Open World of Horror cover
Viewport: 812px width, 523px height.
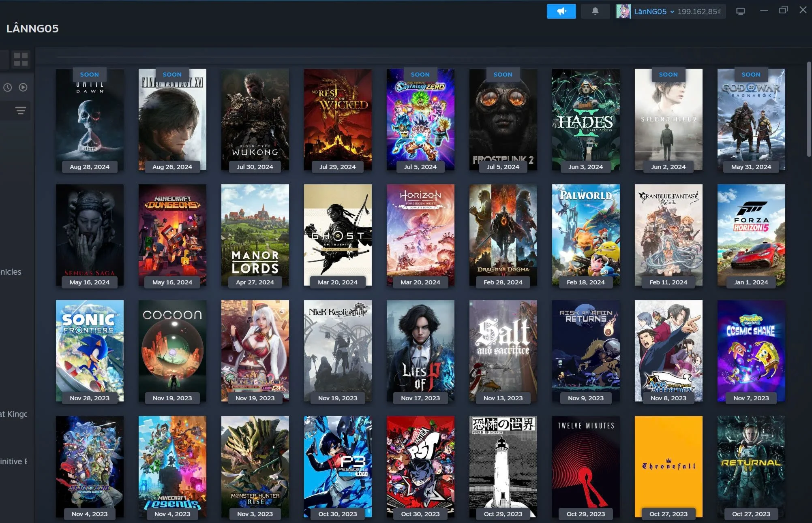tap(503, 467)
